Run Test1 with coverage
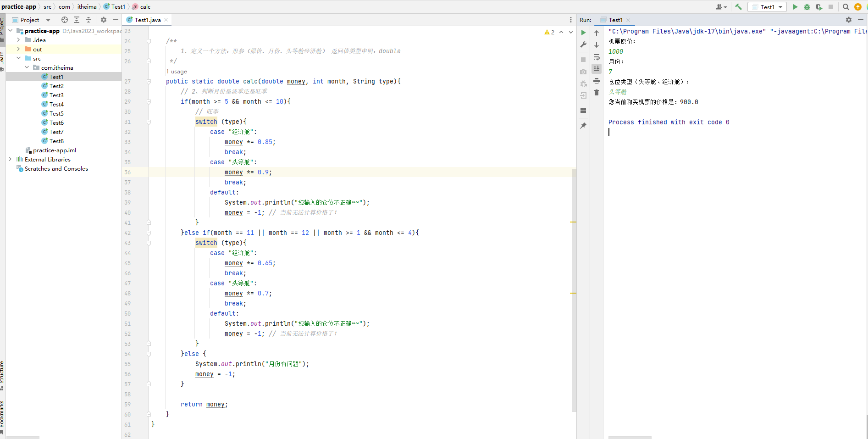This screenshot has height=439, width=868. 819,7
